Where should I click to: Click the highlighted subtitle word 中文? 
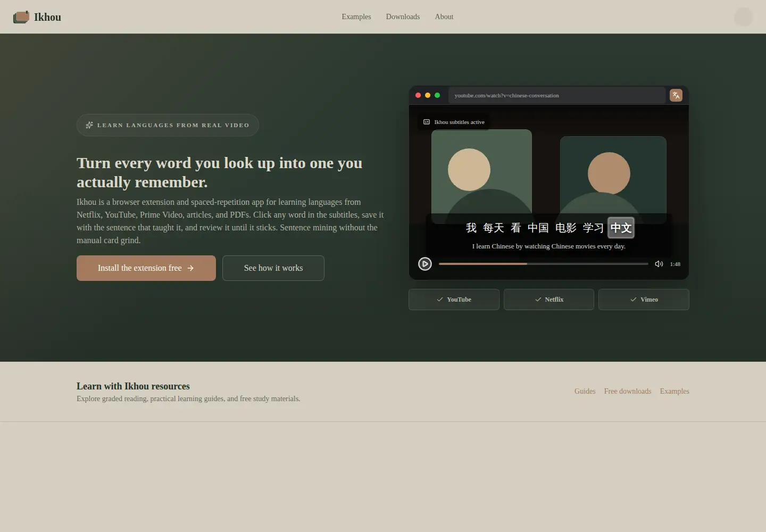[x=621, y=228]
